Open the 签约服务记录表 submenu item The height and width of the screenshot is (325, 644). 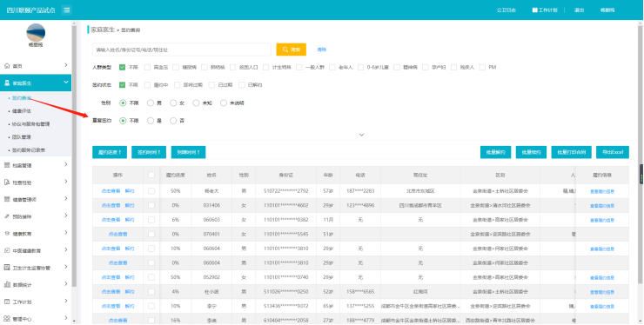click(x=29, y=150)
